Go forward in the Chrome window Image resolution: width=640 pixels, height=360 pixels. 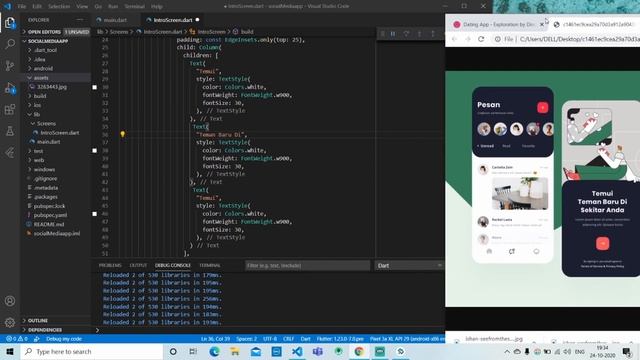(x=468, y=39)
